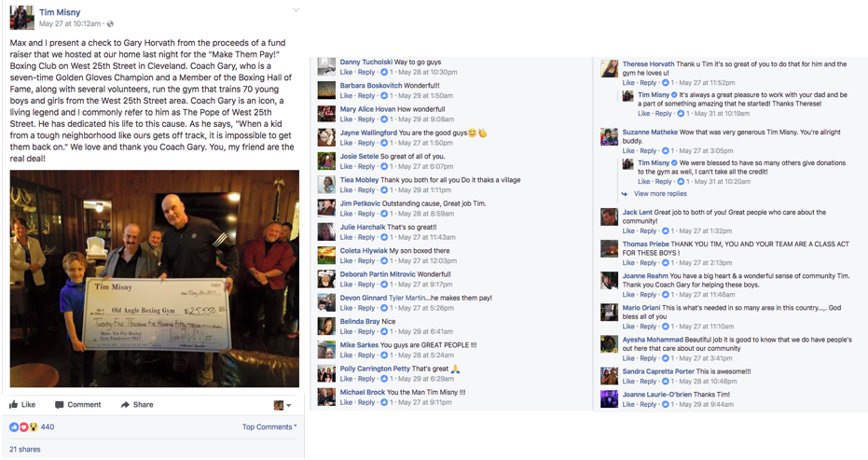This screenshot has height=460, width=868.
Task: Reply to Jack Lent's comment
Action: [648, 231]
